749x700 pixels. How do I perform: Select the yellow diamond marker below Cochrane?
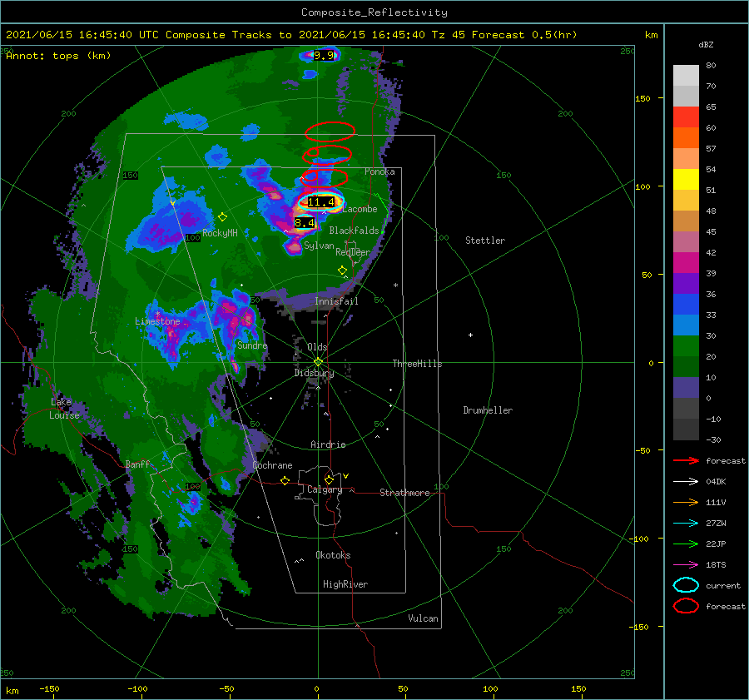coord(285,481)
